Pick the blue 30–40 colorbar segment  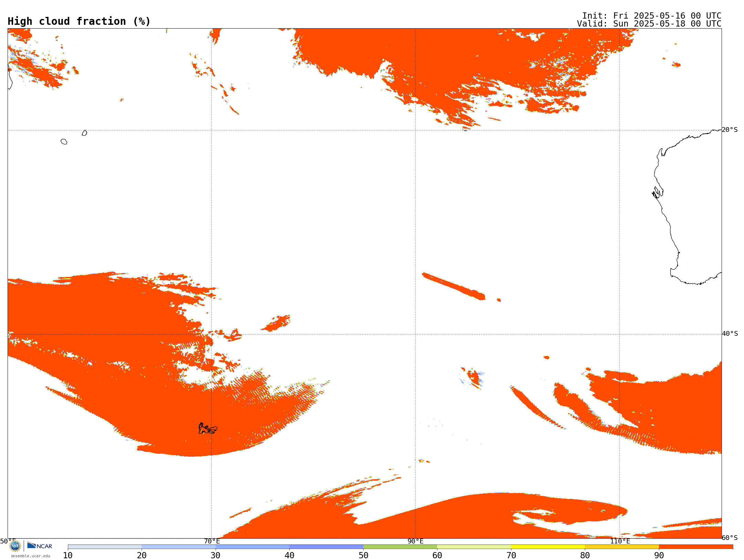tap(252, 547)
